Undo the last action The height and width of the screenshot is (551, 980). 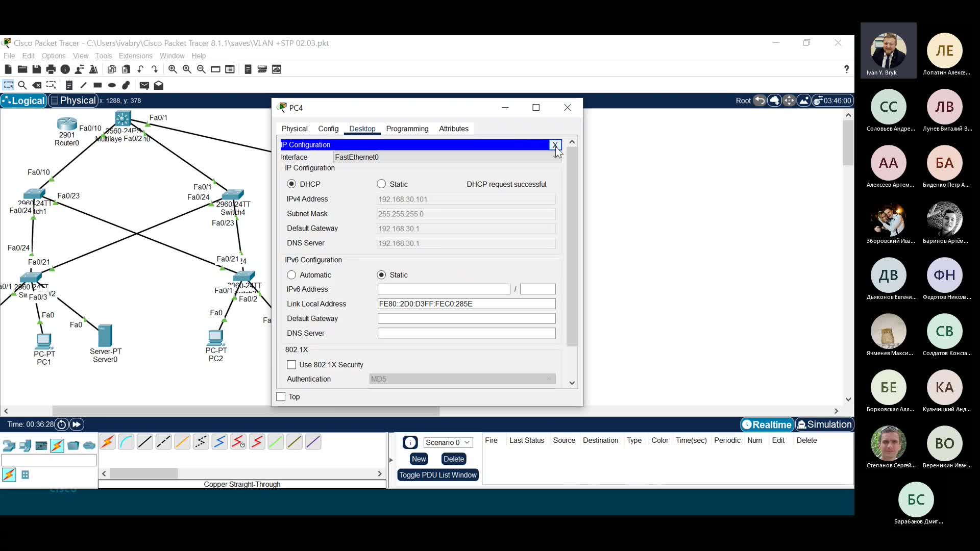point(140,69)
